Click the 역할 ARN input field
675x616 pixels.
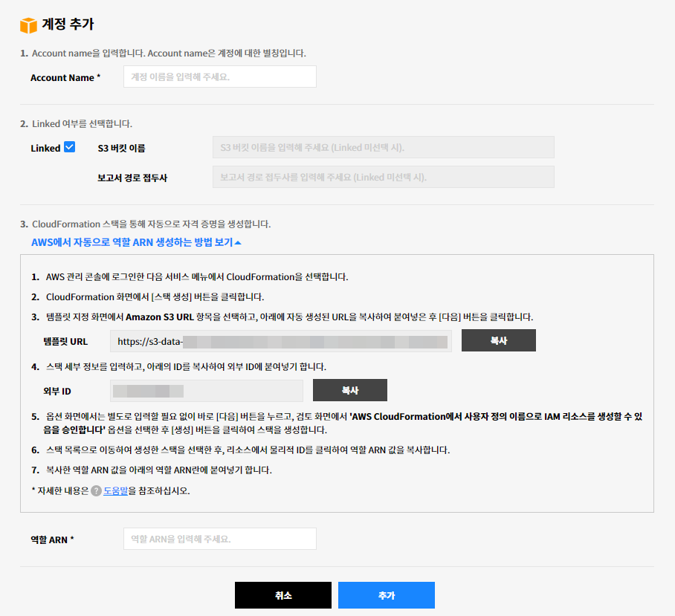[x=219, y=539]
